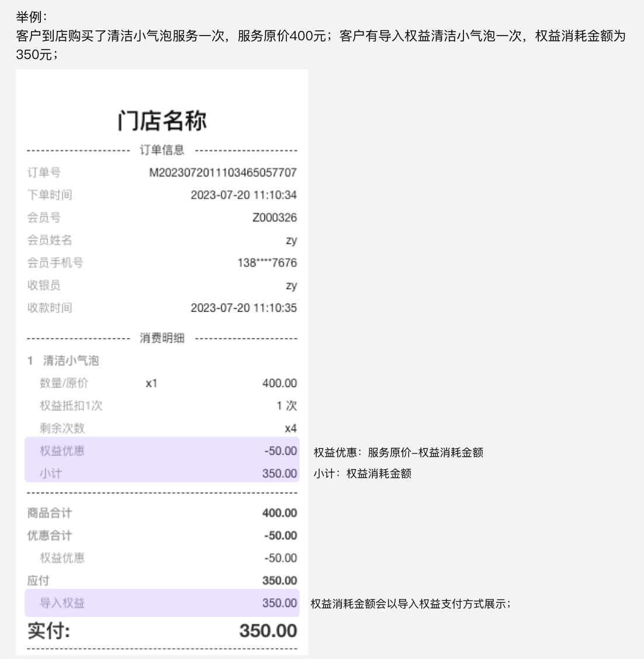Viewport: 644px width, 659px height.
Task: Click the '会员号' label
Action: click(x=44, y=217)
